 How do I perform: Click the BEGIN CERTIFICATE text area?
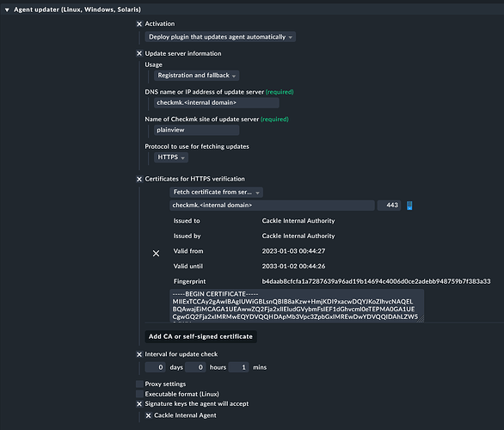(297, 305)
